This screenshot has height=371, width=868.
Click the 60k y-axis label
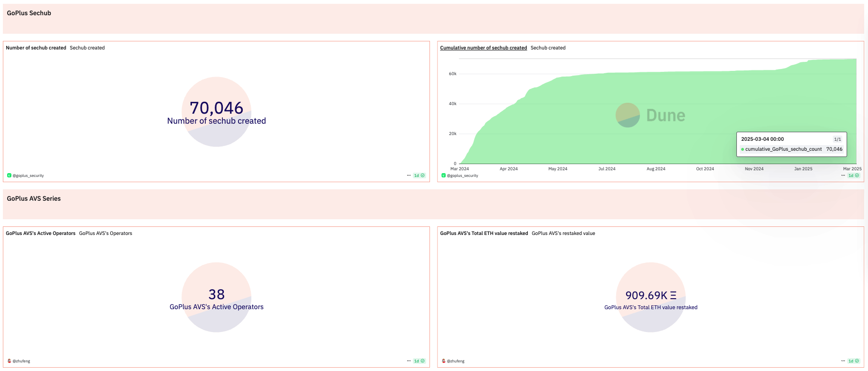coord(453,74)
